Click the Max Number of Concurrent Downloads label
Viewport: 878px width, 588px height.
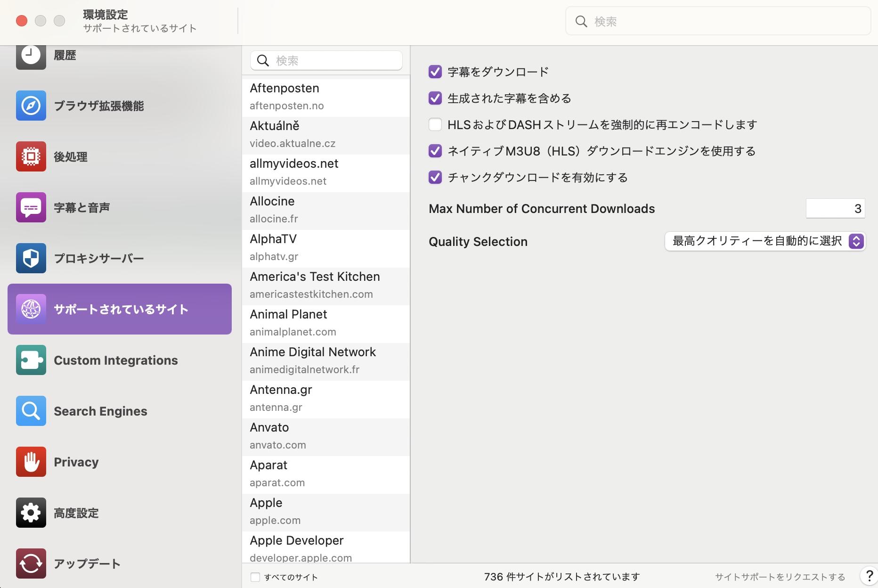point(542,209)
